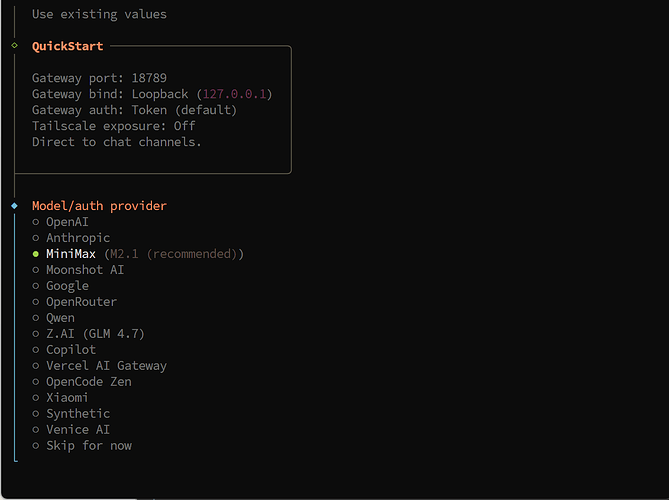669x500 pixels.
Task: Click the green diamond beside QuickStart
Action: tap(15, 45)
